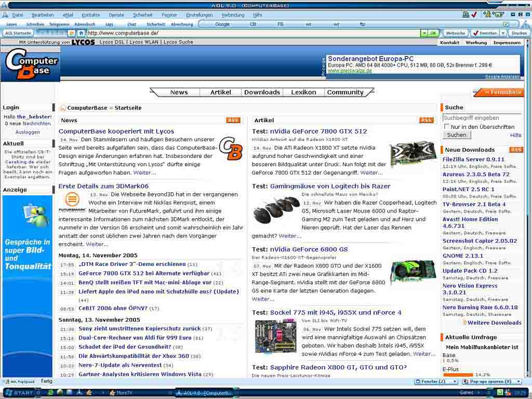Click the red checkmark icon in the menu bar
532x399 pixels.
click(x=474, y=15)
